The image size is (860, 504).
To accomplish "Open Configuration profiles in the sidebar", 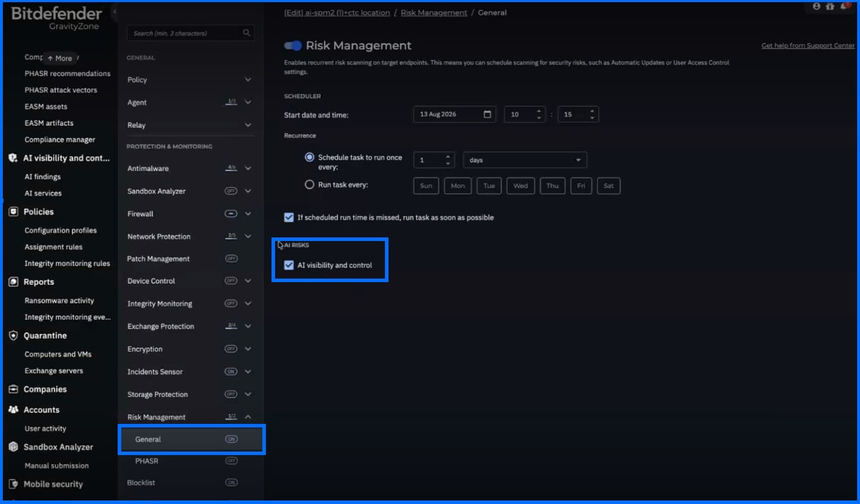I will coord(60,230).
